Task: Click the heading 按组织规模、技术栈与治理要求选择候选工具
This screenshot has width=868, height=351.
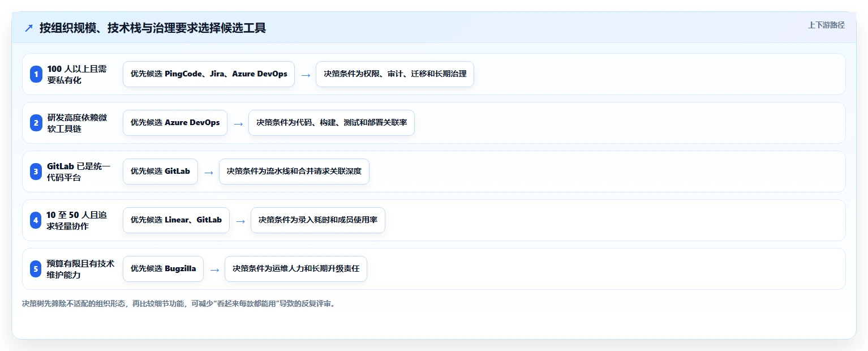Action: point(153,28)
